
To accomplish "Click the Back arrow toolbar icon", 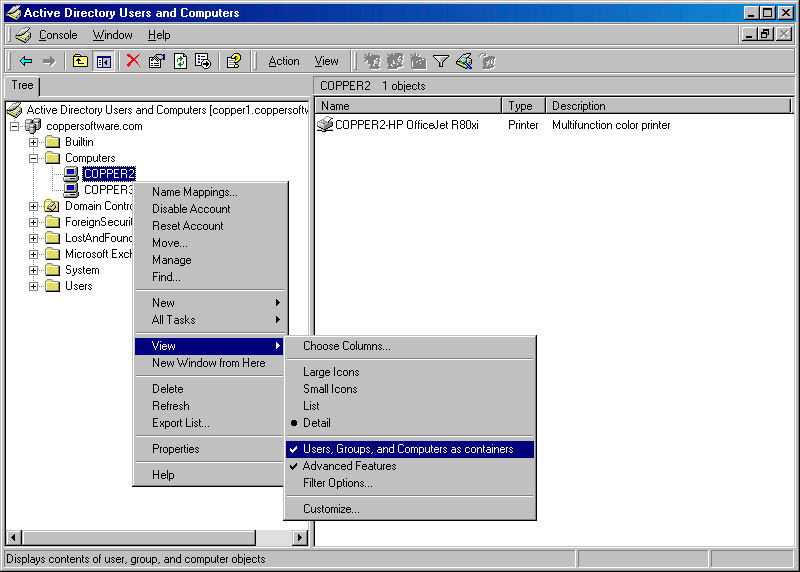I will click(26, 61).
